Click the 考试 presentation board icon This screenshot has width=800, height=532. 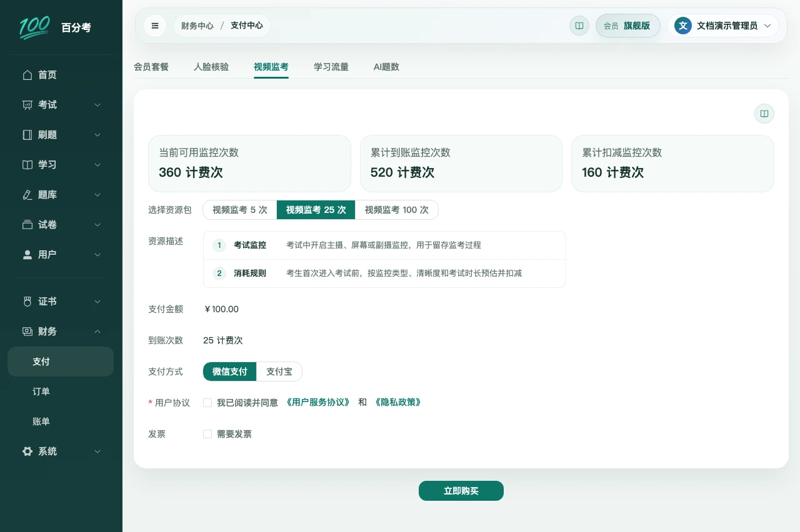(x=27, y=105)
